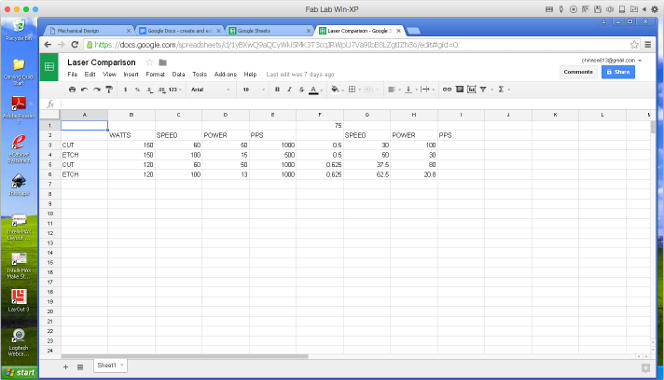Viewport: 664px width, 380px height.
Task: Open the account email dropdown
Action: [611, 60]
